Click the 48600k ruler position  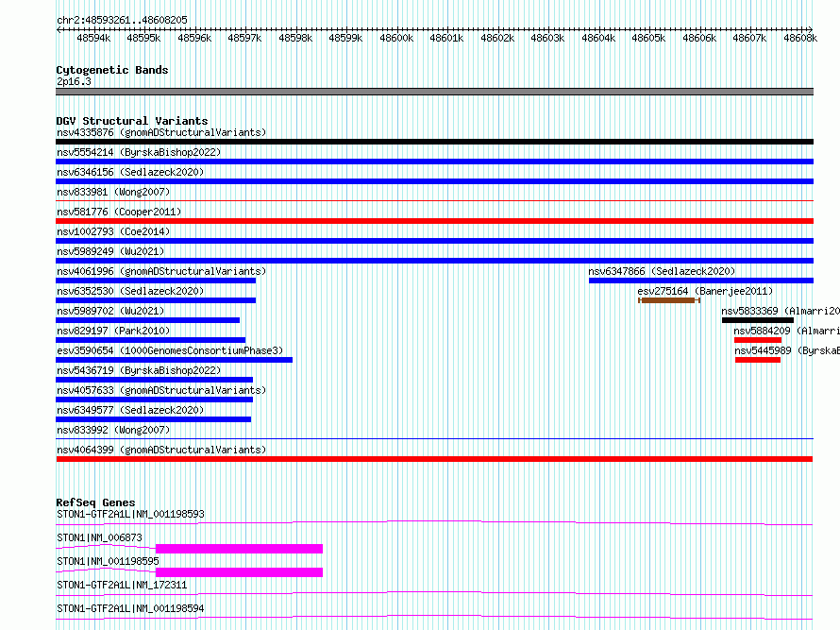pos(396,38)
